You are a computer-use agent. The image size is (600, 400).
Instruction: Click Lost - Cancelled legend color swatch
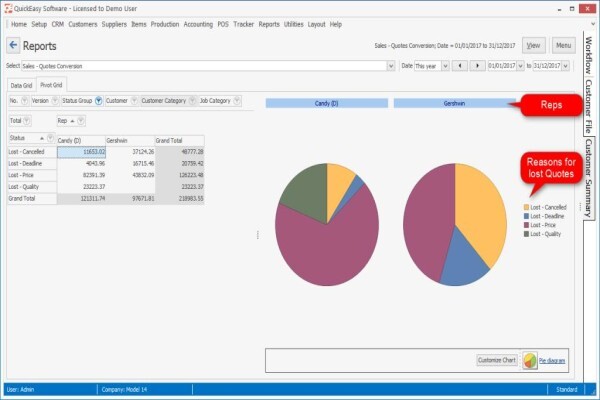pos(526,207)
